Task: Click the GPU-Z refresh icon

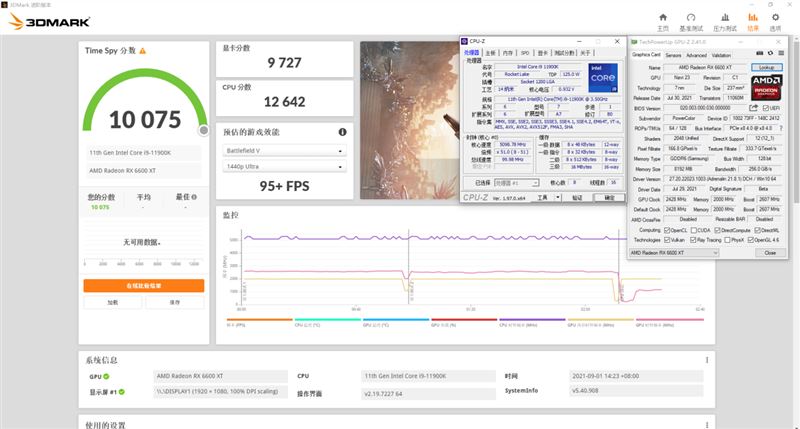Action: pos(770,53)
